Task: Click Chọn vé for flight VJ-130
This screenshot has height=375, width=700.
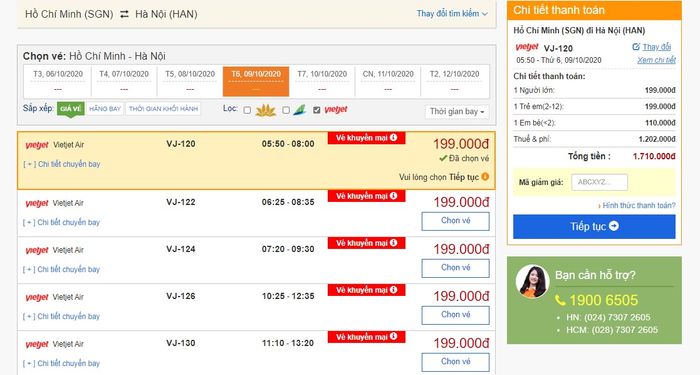Action: pyautogui.click(x=455, y=362)
